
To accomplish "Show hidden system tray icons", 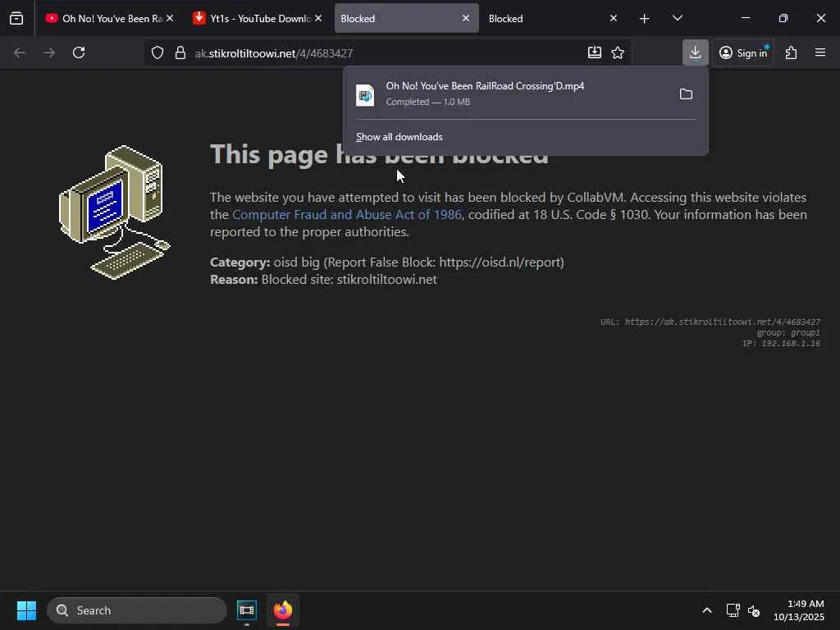I will coord(707,610).
